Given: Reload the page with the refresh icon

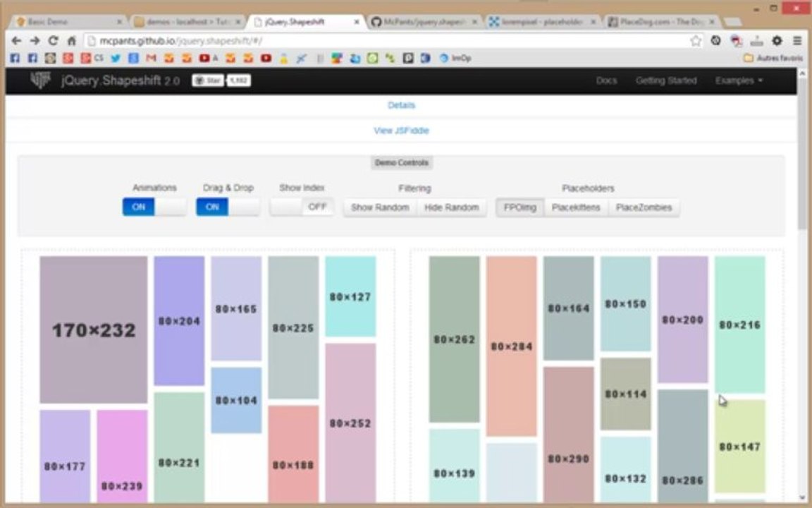Looking at the screenshot, I should click(x=53, y=40).
